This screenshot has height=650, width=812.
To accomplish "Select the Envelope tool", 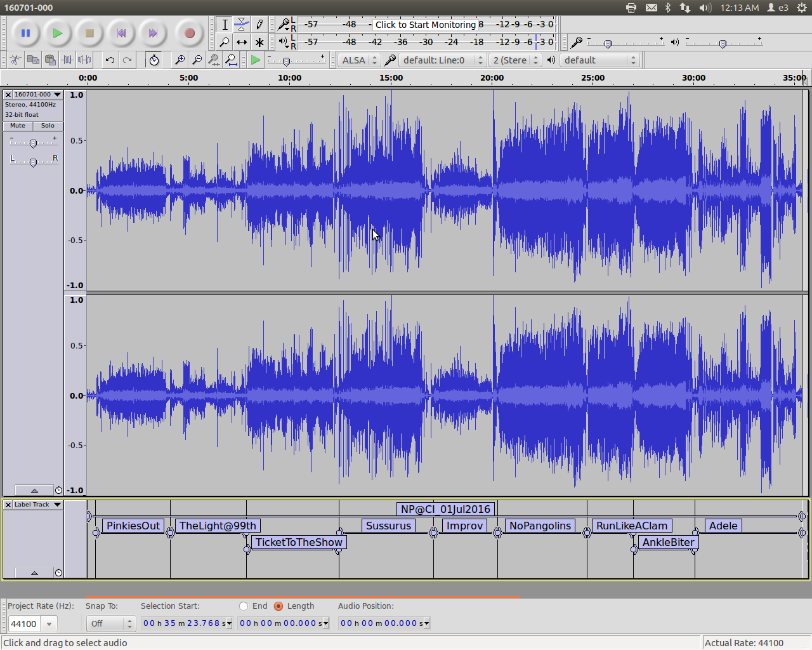I will click(x=242, y=25).
